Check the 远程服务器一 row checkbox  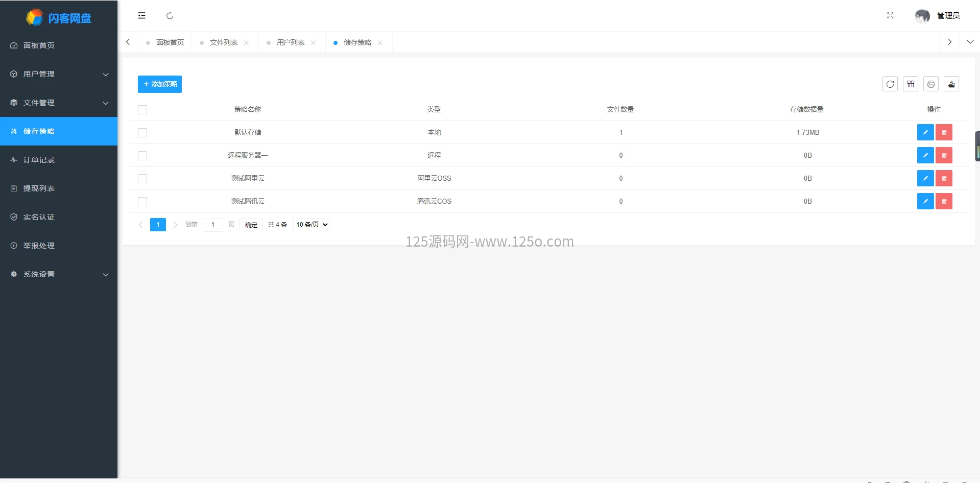point(142,156)
